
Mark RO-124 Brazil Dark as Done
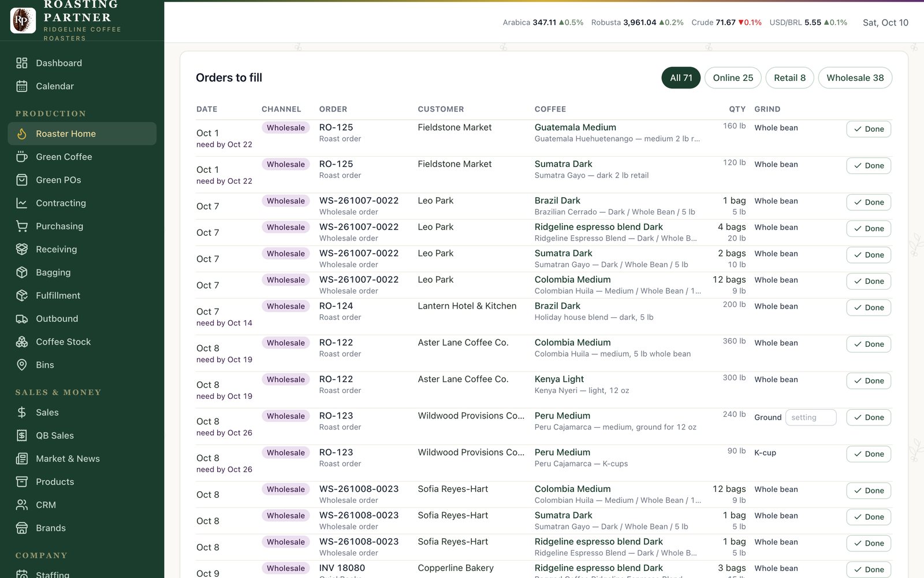869,307
